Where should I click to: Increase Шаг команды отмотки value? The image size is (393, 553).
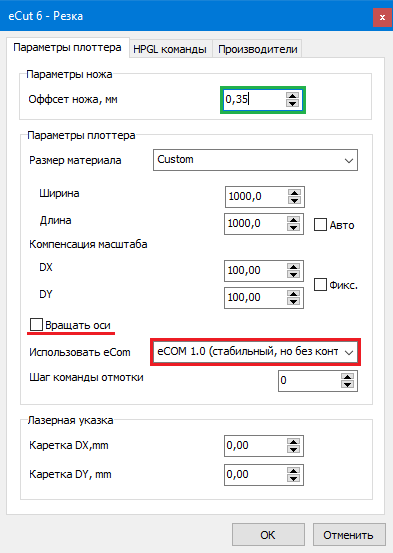point(347,377)
